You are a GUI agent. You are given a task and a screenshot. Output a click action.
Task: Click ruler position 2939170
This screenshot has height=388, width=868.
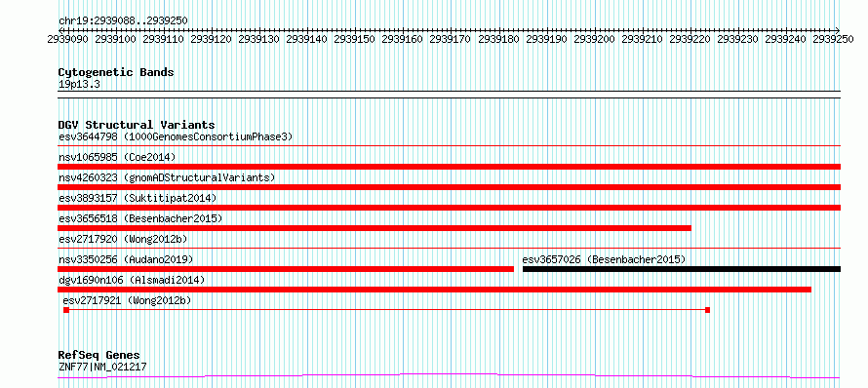coord(451,39)
